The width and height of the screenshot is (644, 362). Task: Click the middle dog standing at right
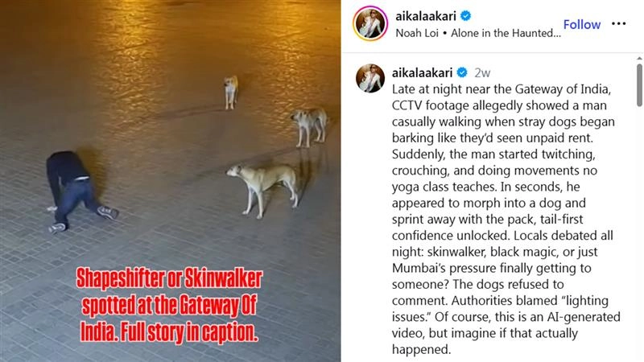pos(310,126)
